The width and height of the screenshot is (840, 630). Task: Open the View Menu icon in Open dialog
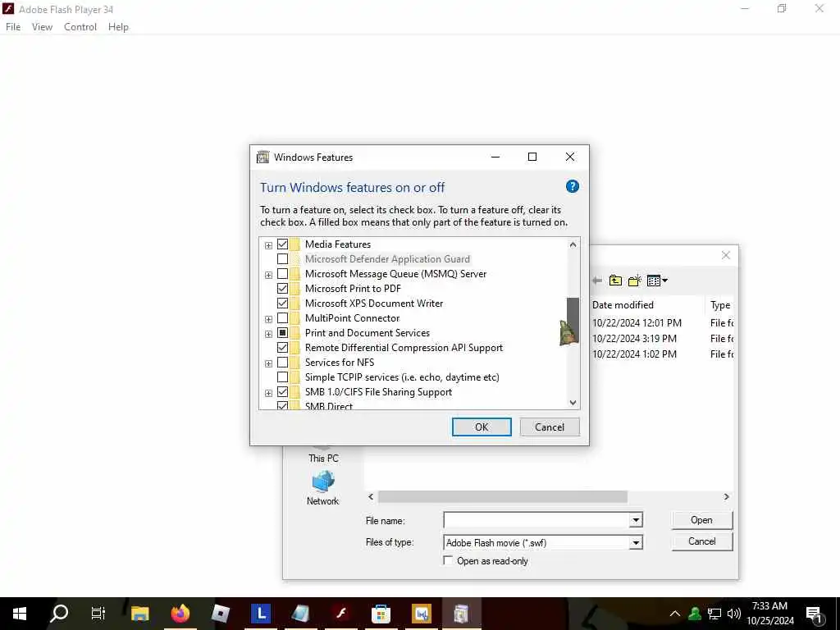(x=657, y=281)
